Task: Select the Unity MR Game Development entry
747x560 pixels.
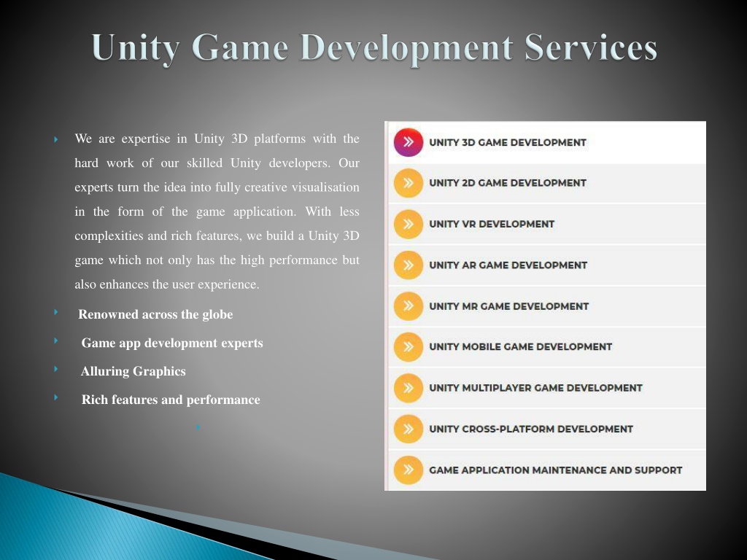Action: pyautogui.click(x=547, y=306)
